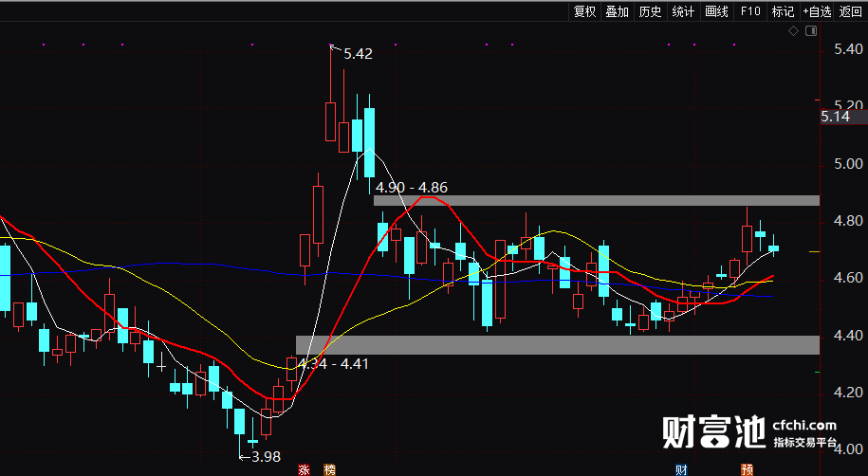Click the diamond icon above chart
The width and height of the screenshot is (868, 476).
pyautogui.click(x=793, y=31)
